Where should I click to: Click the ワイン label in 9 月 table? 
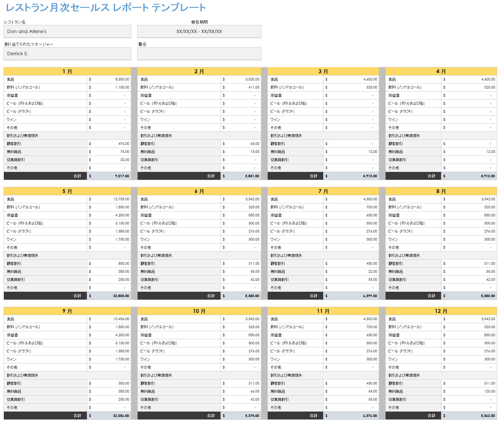tap(11, 359)
